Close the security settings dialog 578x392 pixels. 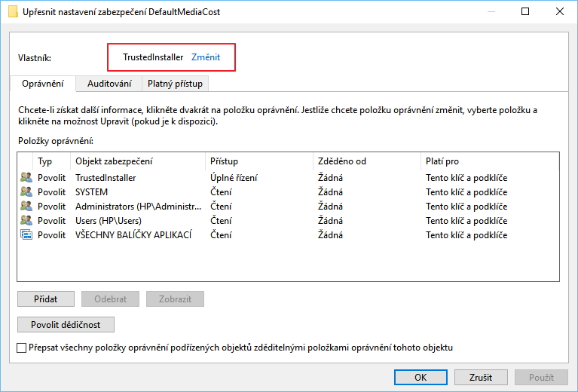pyautogui.click(x=560, y=12)
